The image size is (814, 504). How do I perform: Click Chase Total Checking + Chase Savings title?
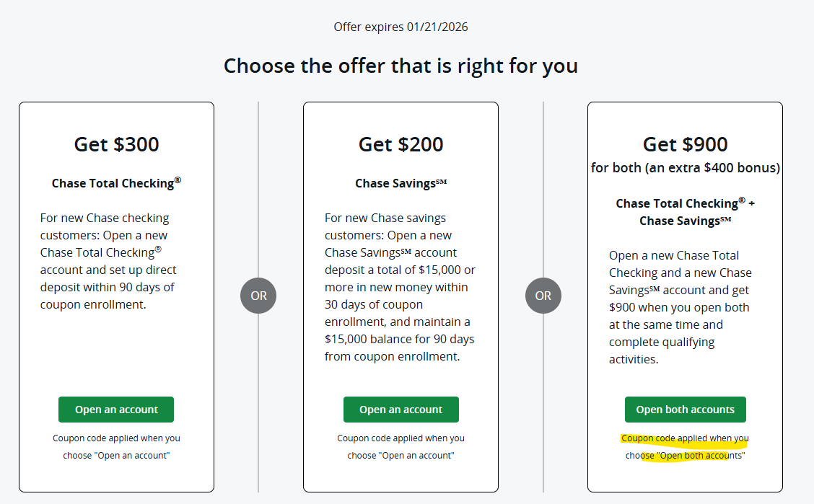685,212
